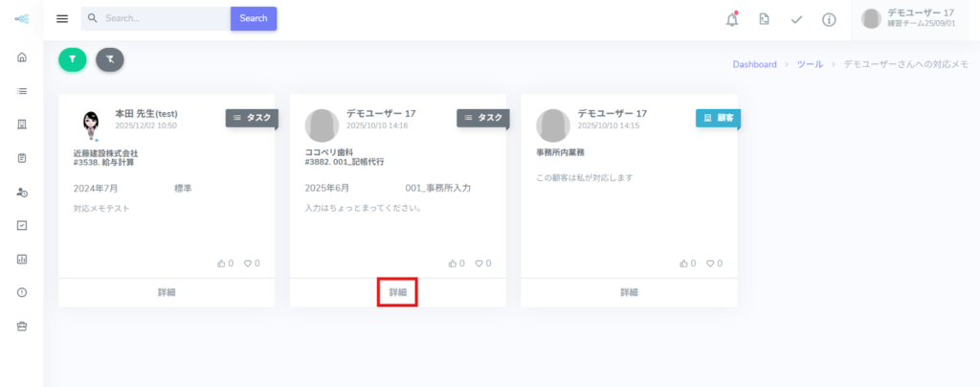The image size is (980, 387).
Task: Open the list icon in sidebar
Action: click(22, 91)
